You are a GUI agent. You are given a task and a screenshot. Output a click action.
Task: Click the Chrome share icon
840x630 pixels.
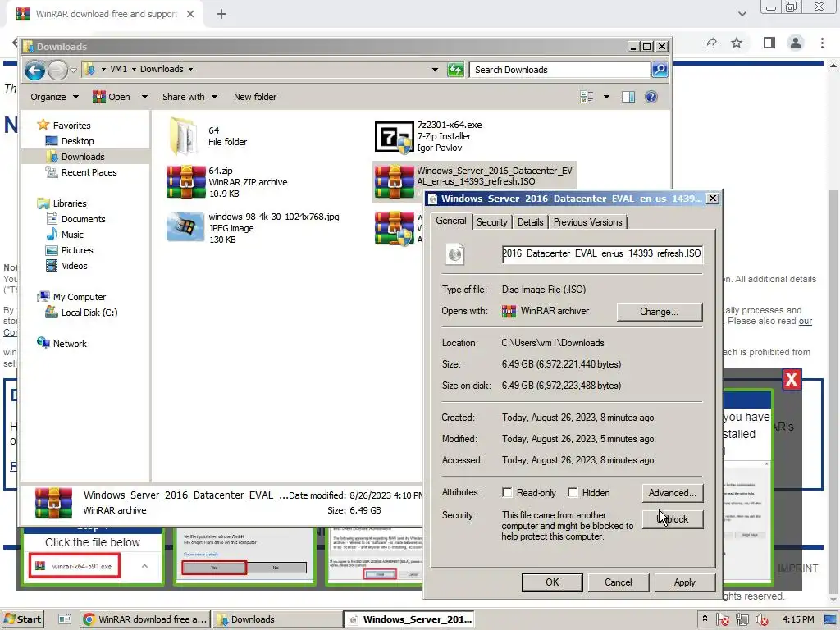tap(710, 43)
